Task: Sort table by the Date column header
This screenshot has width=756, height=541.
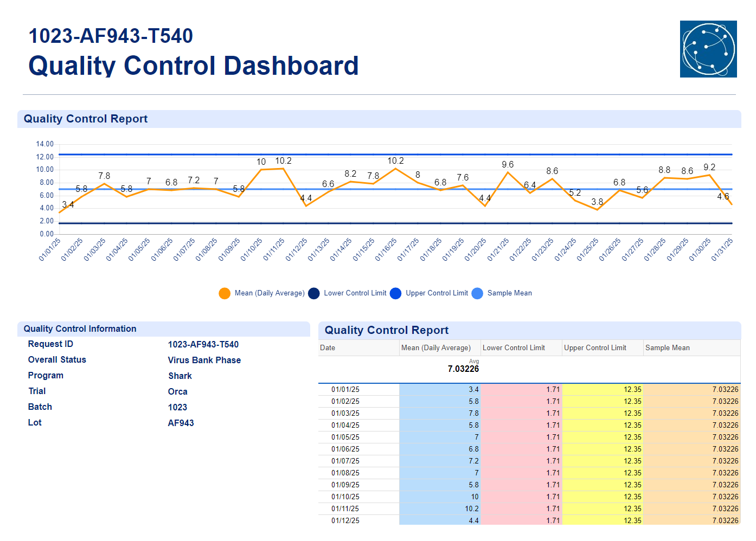Action: (x=328, y=348)
